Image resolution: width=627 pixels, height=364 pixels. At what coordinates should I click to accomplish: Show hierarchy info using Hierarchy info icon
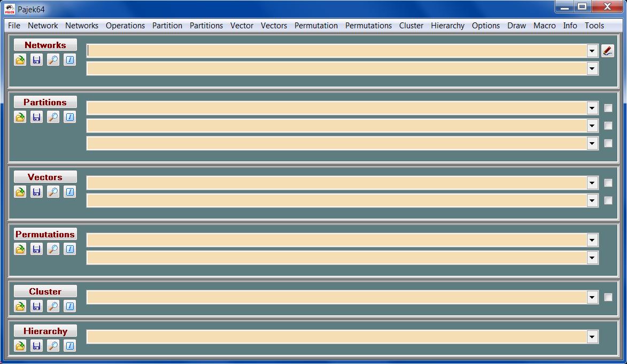coord(69,346)
